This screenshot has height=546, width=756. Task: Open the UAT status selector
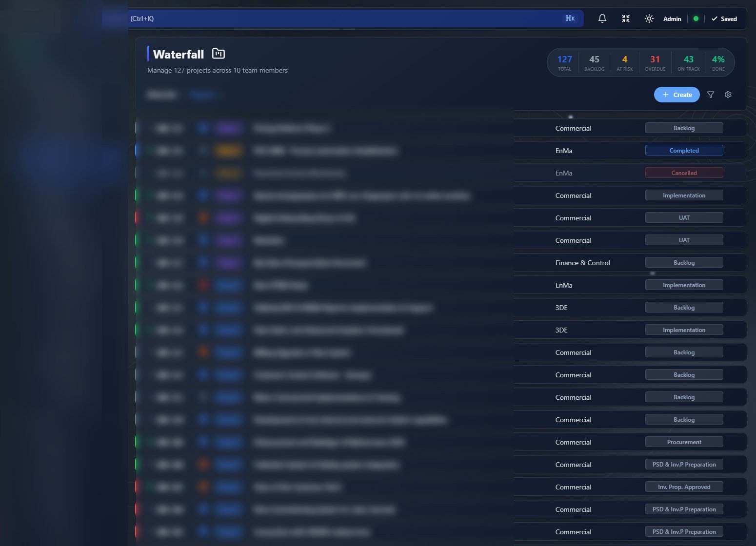pos(684,217)
